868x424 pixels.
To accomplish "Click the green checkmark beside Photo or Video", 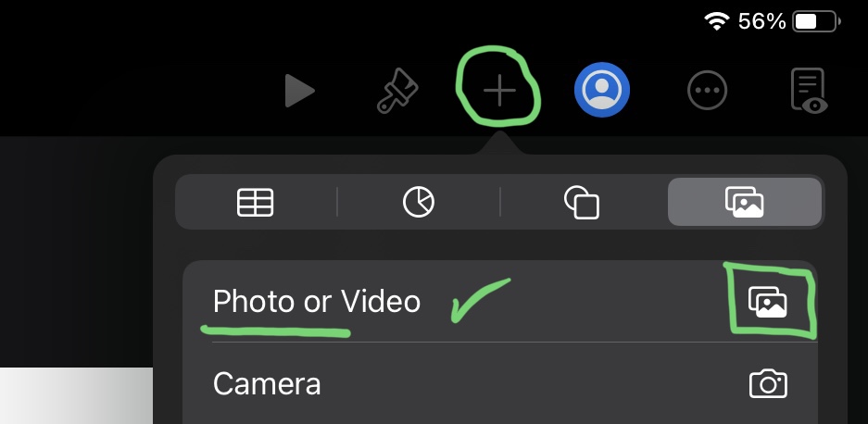I will click(x=481, y=300).
